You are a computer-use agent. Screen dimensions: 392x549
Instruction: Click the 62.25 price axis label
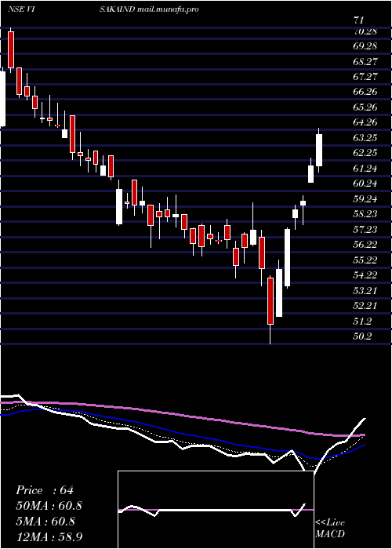(365, 153)
